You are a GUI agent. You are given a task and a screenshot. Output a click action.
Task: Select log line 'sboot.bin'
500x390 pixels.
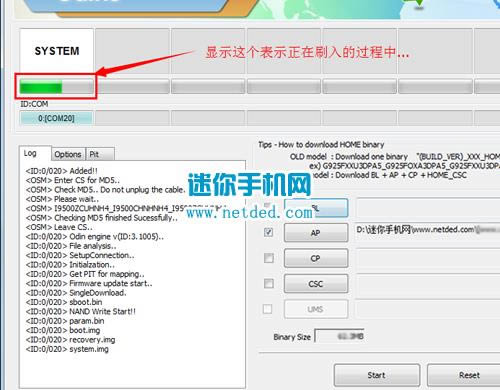coord(64,302)
